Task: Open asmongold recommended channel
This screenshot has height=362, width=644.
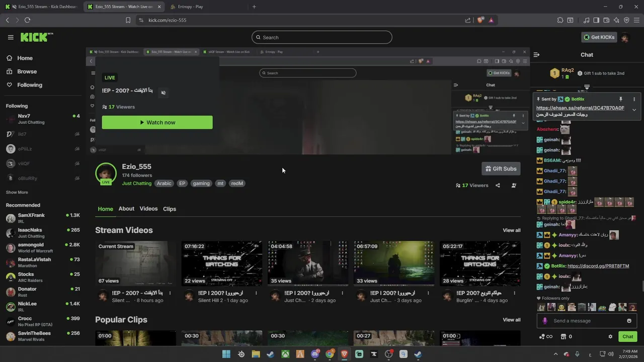Action: pos(43,247)
